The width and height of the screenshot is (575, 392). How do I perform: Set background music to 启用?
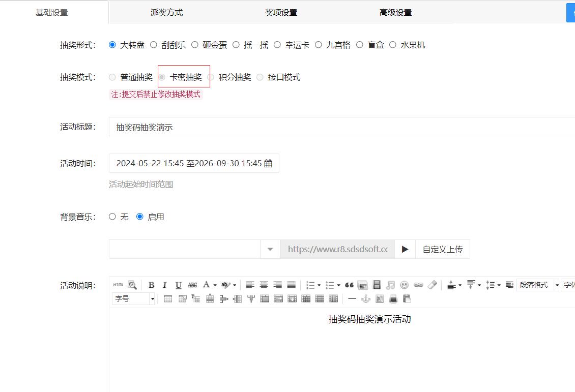tap(140, 217)
